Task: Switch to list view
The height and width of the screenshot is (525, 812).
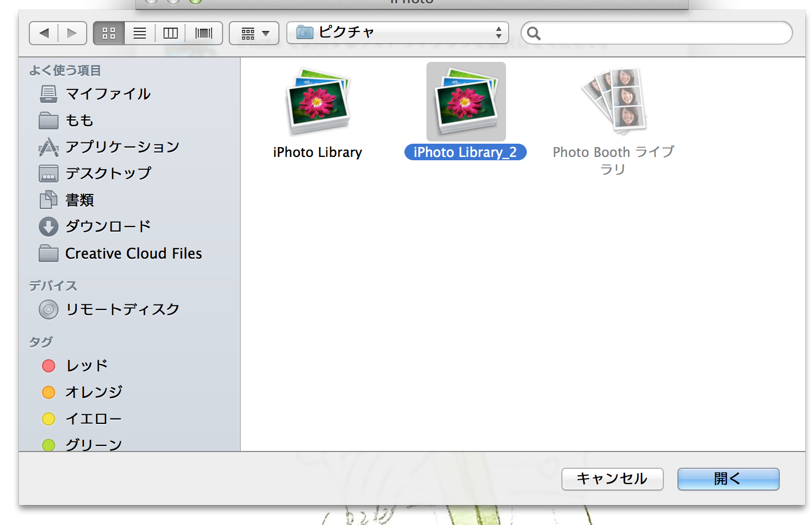Action: coord(140,33)
